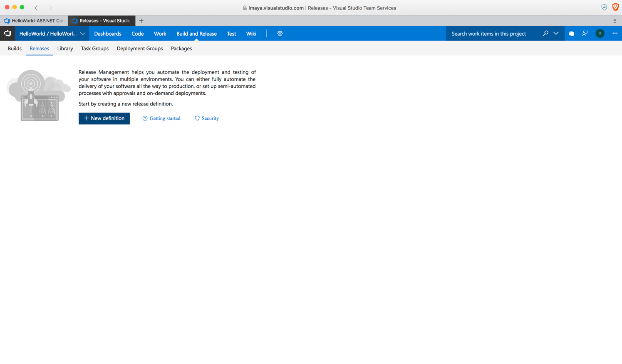This screenshot has width=622, height=364.
Task: Open the Task Groups tab
Action: coord(95,48)
